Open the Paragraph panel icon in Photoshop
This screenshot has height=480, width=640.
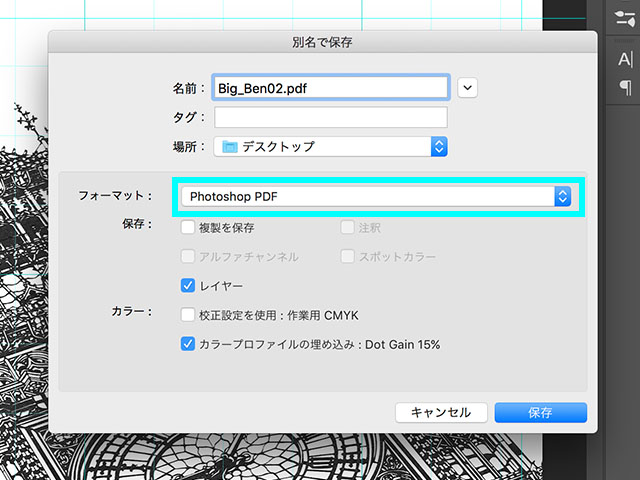[x=625, y=87]
